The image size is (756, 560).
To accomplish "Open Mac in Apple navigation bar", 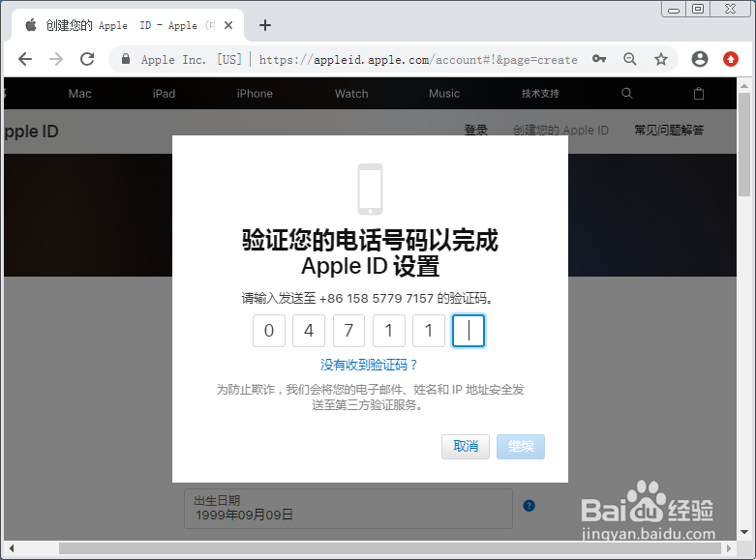I will click(80, 94).
